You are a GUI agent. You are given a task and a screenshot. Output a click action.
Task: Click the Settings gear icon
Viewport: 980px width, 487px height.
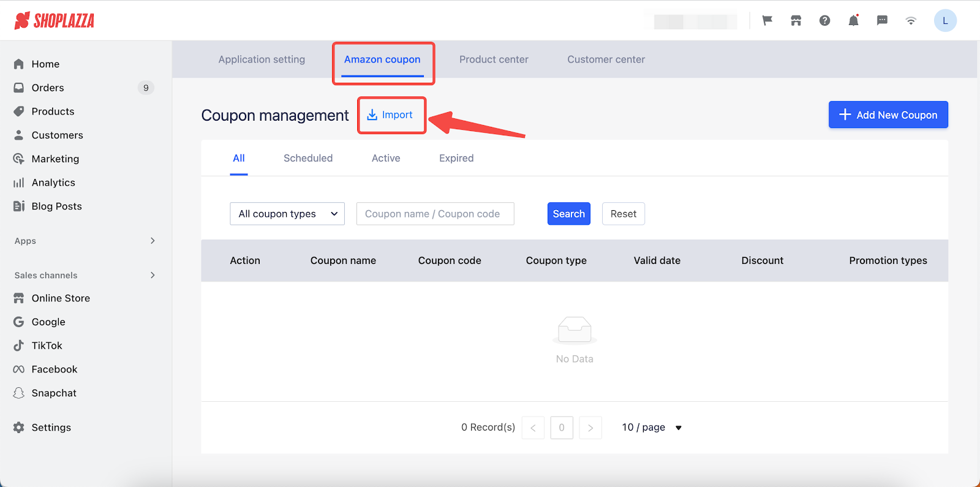(x=19, y=428)
